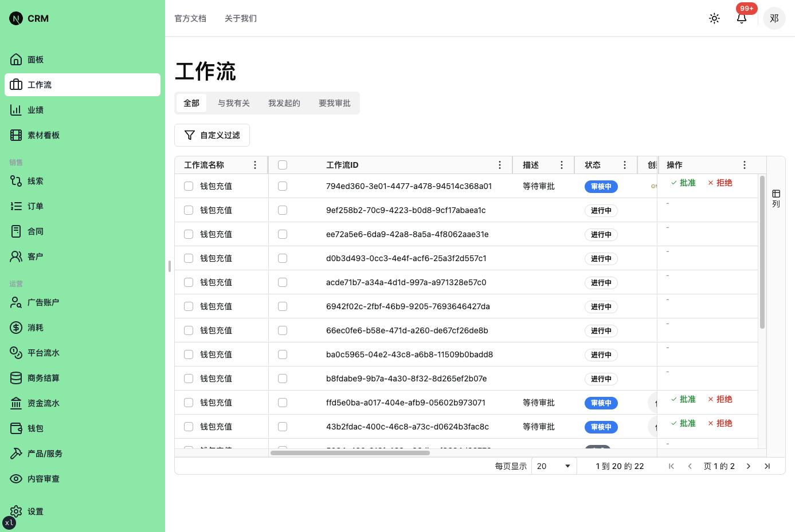795x532 pixels.
Task: Check the select-all checkbox in table header
Action: 283,164
